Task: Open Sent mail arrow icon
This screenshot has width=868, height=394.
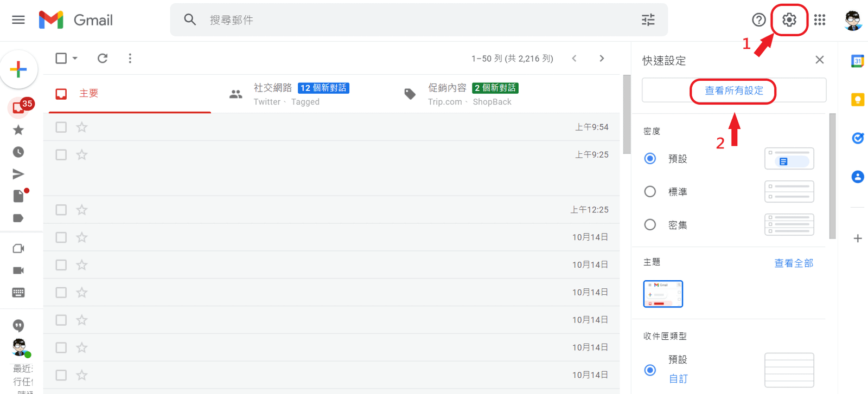Action: [18, 174]
